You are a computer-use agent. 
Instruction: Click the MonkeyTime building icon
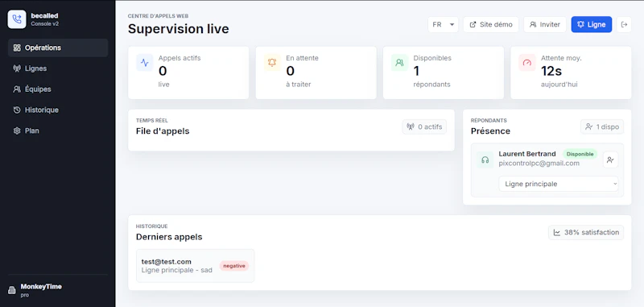tap(12, 290)
